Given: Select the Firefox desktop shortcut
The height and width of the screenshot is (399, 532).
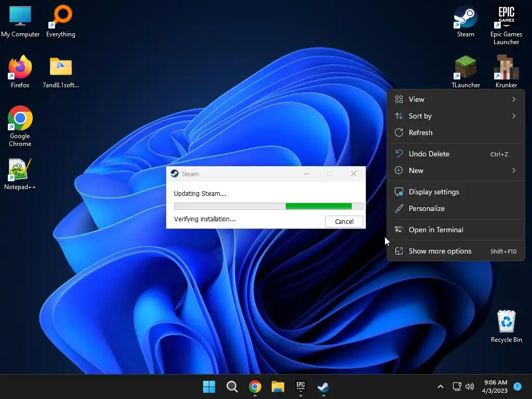Looking at the screenshot, I should (20, 72).
